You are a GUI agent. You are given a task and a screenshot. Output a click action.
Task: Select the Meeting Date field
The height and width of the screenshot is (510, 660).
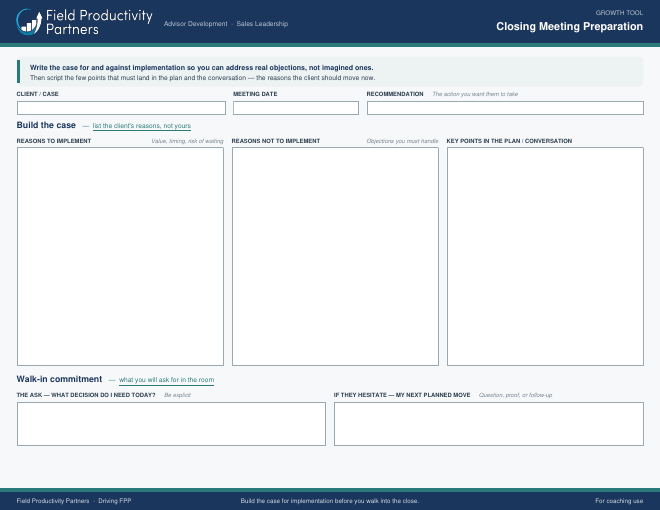click(x=296, y=108)
